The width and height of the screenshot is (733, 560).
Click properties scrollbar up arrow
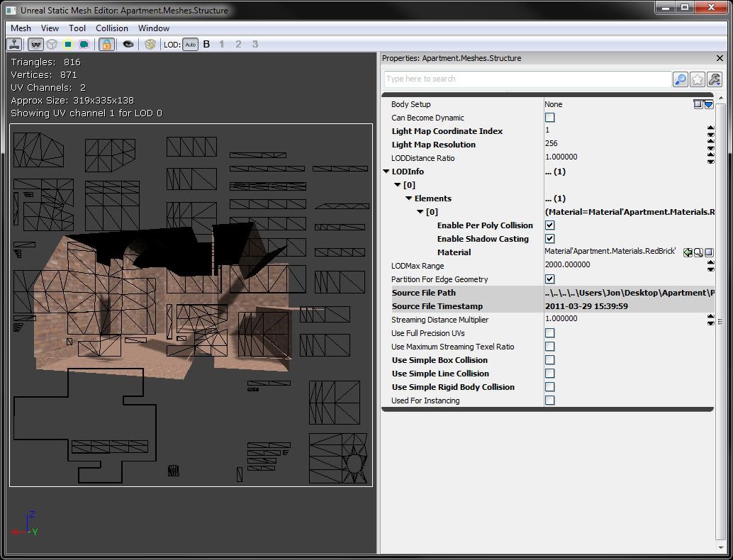click(x=720, y=98)
